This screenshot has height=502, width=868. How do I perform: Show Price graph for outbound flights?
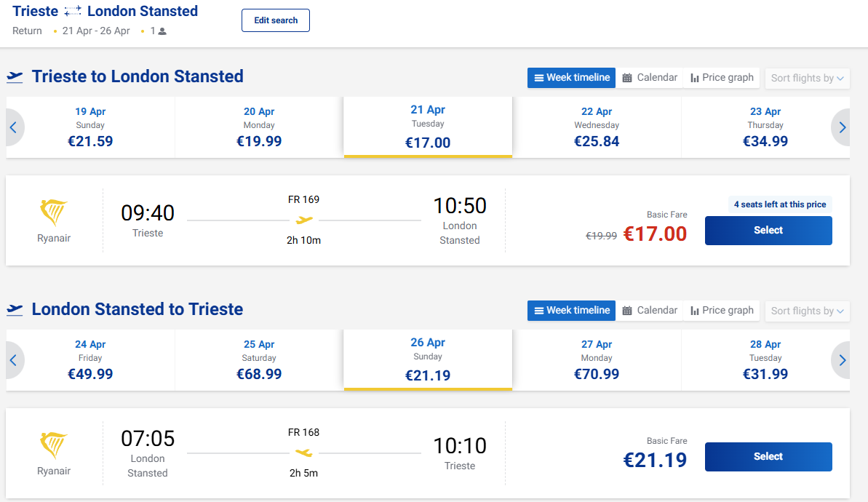click(x=722, y=78)
